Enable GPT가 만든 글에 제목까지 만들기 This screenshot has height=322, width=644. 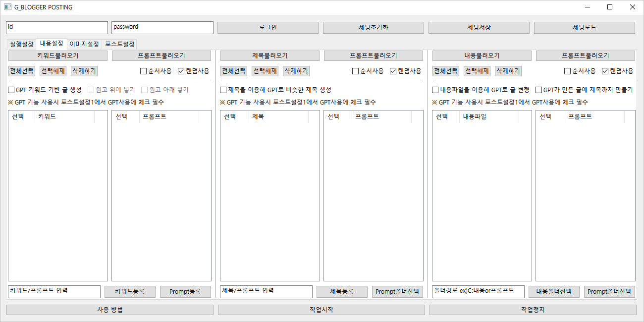coord(538,90)
